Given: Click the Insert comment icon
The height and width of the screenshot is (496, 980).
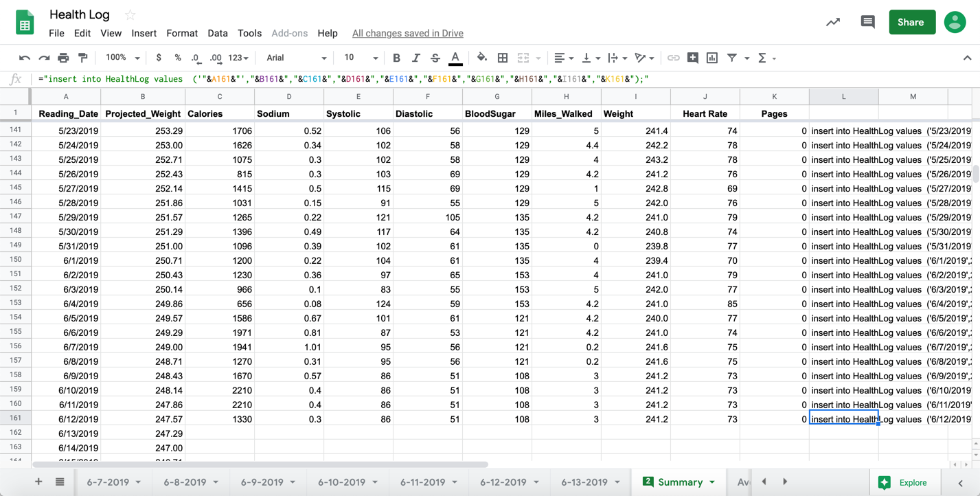Looking at the screenshot, I should click(x=692, y=58).
